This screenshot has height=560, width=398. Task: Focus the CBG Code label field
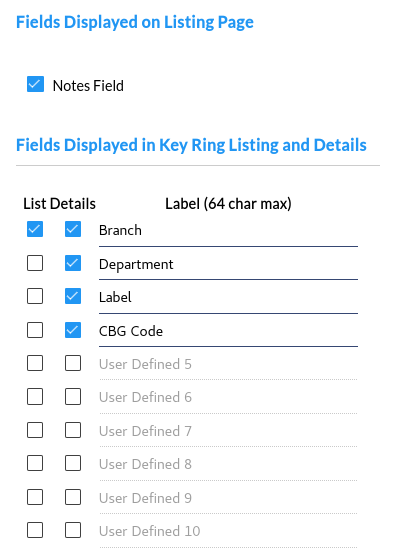[x=228, y=331]
